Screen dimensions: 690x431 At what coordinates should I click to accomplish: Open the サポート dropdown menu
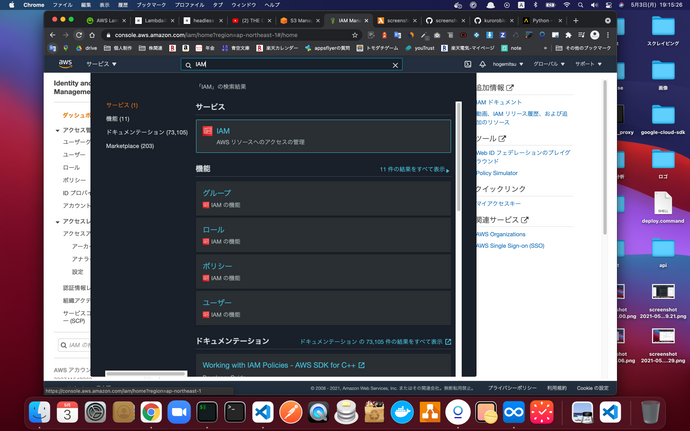[588, 64]
